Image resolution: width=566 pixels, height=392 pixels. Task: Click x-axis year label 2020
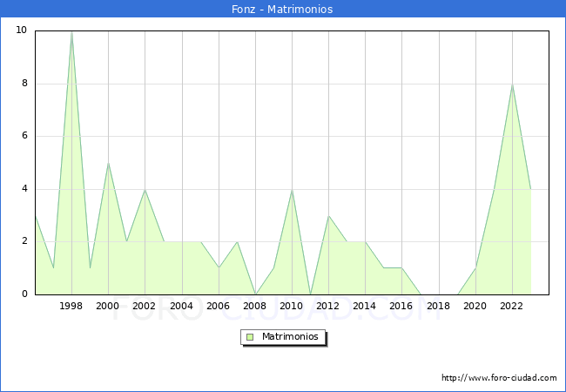475,306
